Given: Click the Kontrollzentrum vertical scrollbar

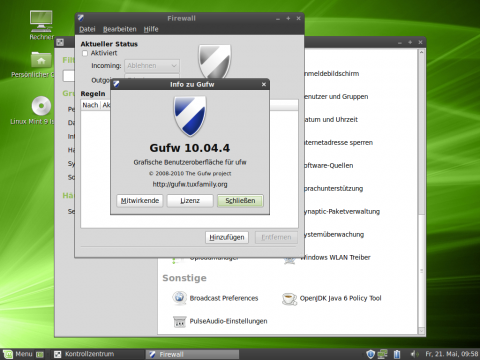Looking at the screenshot, I should click(421, 192).
